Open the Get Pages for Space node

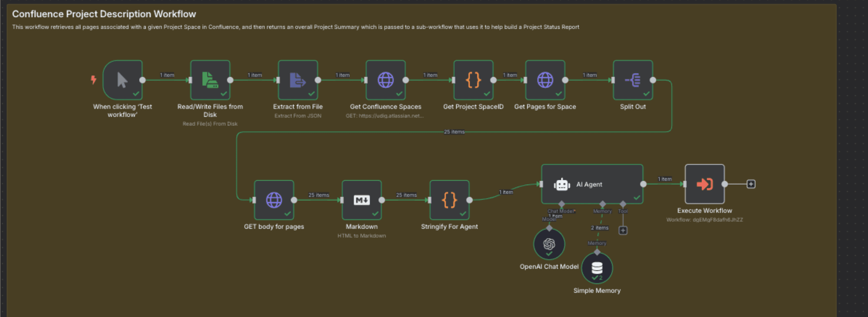point(545,80)
